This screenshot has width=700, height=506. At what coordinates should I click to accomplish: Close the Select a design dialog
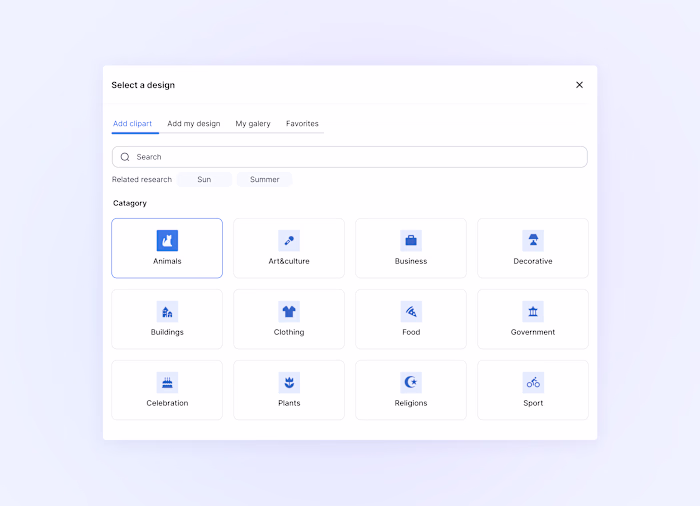tap(579, 85)
